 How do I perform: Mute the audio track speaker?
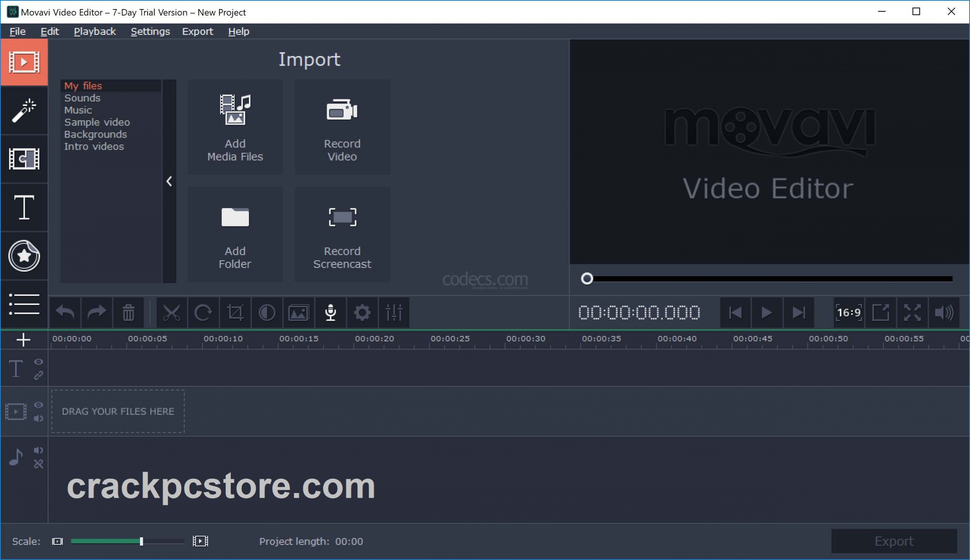point(39,450)
